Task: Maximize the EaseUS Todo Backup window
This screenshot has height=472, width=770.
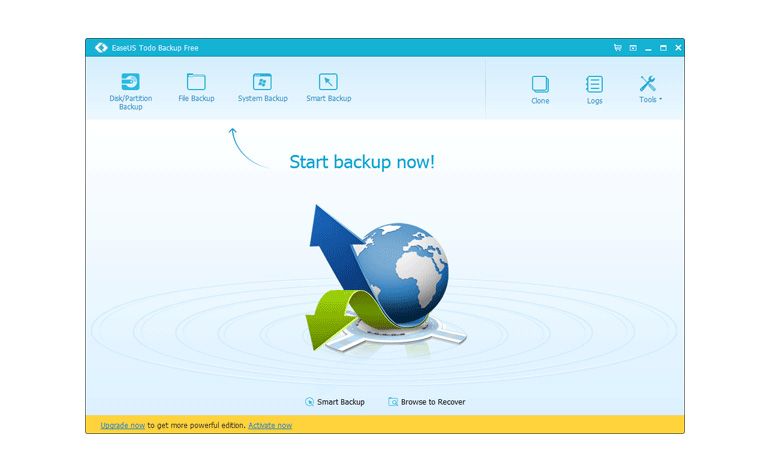Action: coord(663,47)
